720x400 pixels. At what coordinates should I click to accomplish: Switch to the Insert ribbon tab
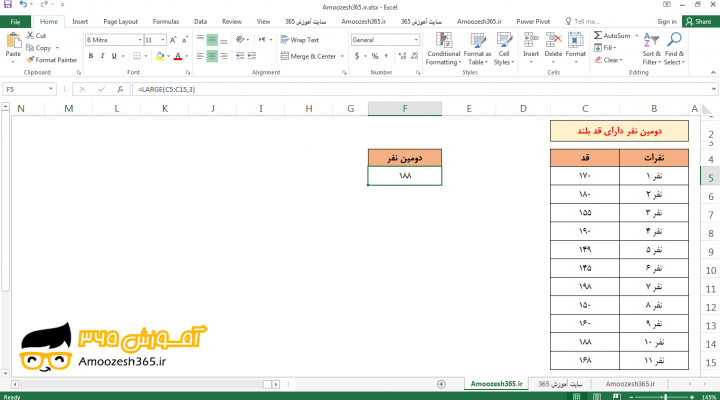pos(80,22)
